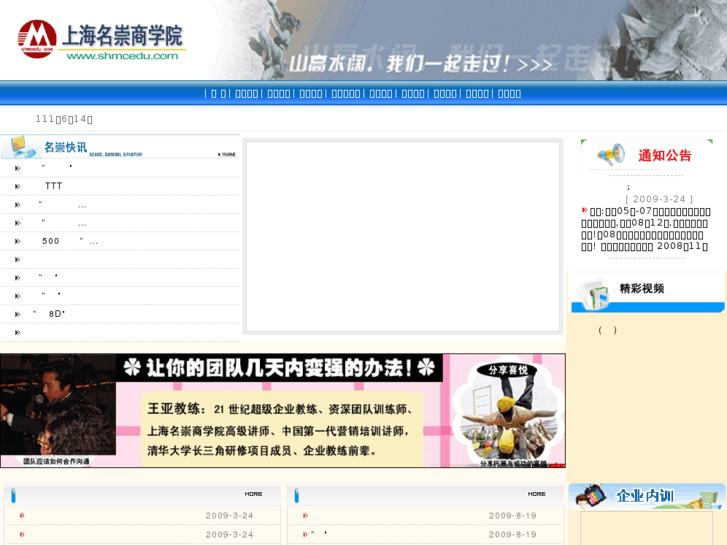
Task: Click the computer icon beside 名崇快讯
Action: click(20, 147)
